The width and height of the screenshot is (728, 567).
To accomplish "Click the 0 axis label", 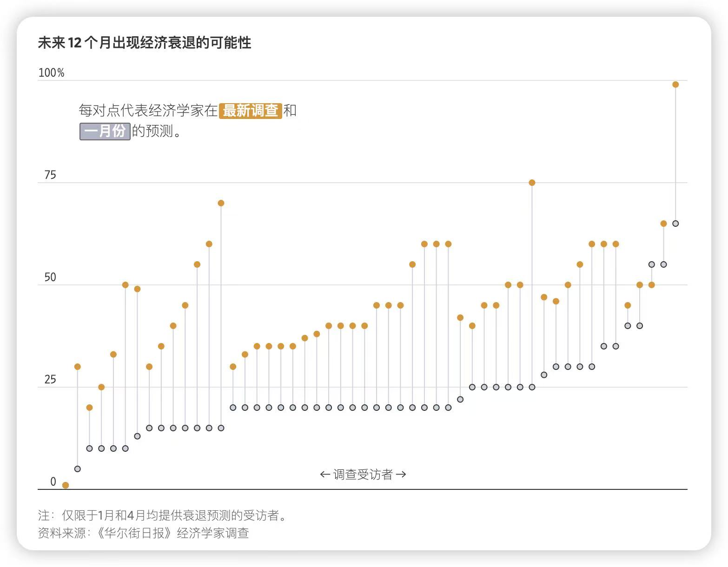I will pyautogui.click(x=53, y=482).
